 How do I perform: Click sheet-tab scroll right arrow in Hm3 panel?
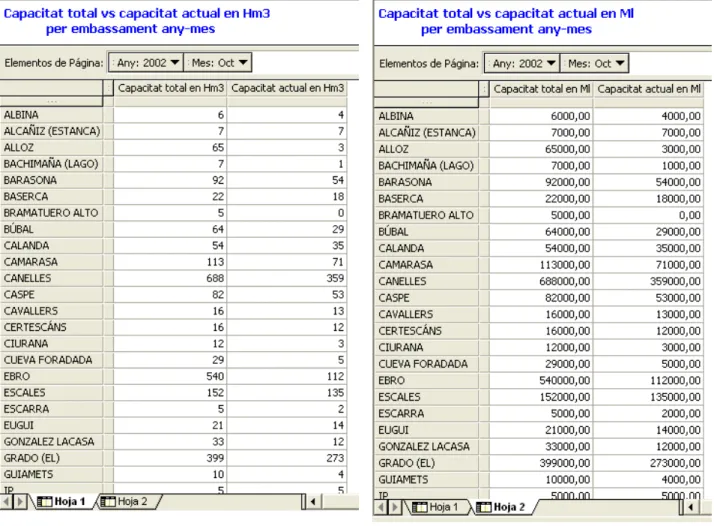(20, 501)
